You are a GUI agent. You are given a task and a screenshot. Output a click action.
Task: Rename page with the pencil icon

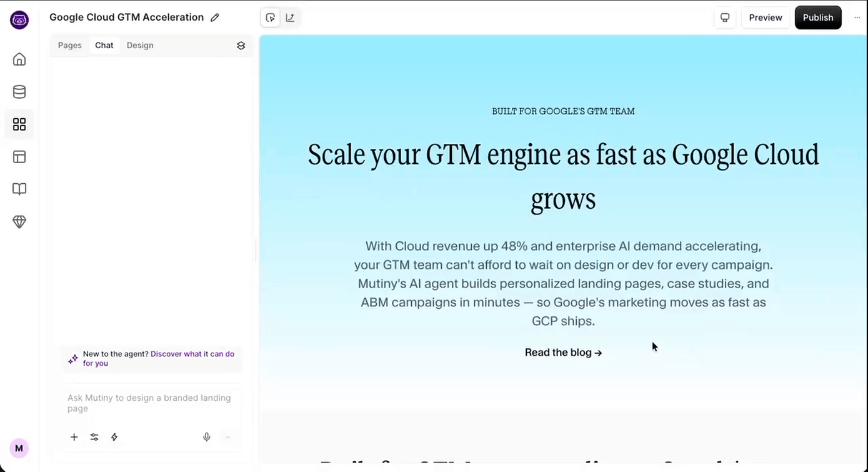pos(215,18)
